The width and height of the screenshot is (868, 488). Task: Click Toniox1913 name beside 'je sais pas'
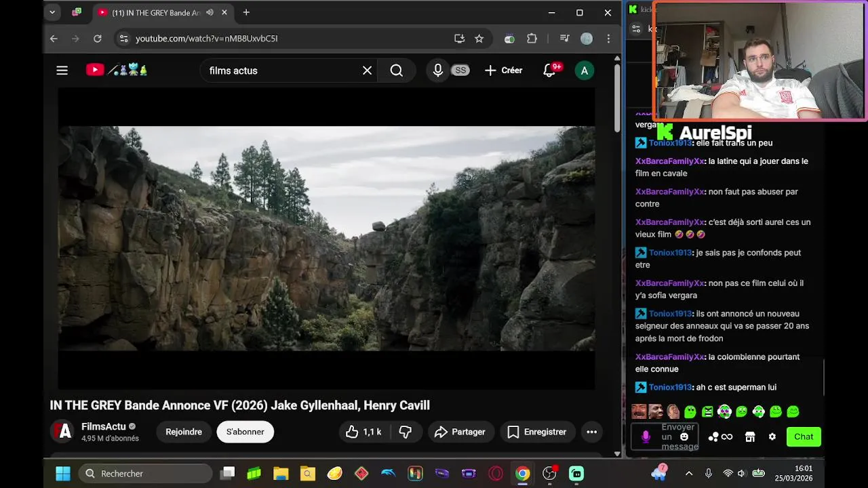pyautogui.click(x=670, y=253)
